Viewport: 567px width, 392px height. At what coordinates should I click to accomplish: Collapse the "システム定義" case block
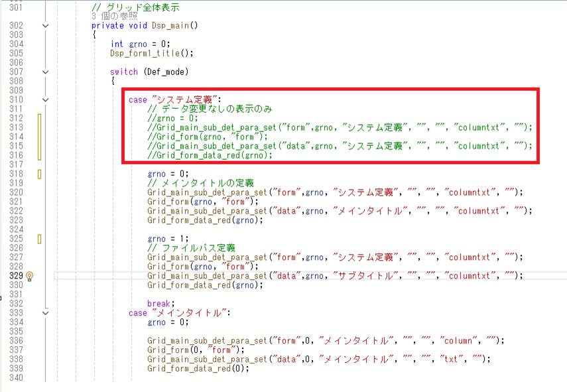[x=45, y=100]
